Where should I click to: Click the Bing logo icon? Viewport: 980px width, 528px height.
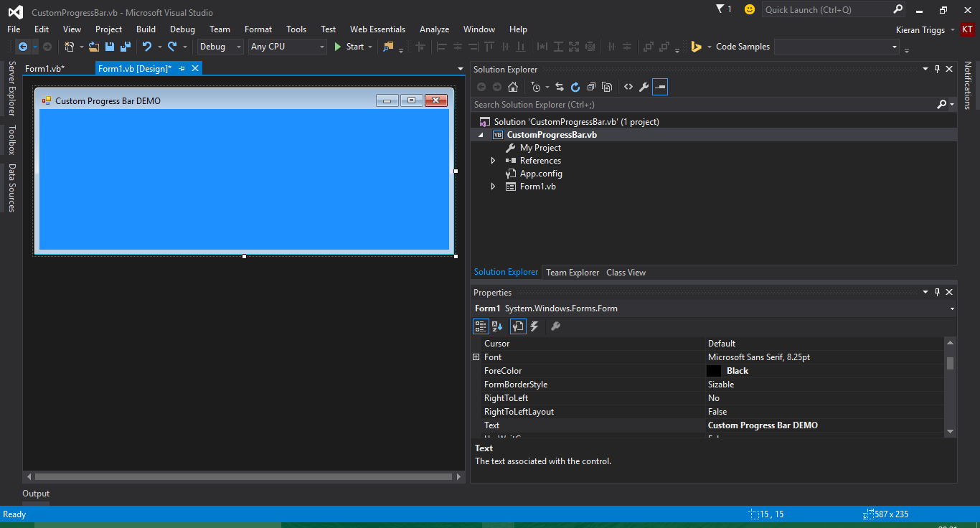pyautogui.click(x=696, y=47)
